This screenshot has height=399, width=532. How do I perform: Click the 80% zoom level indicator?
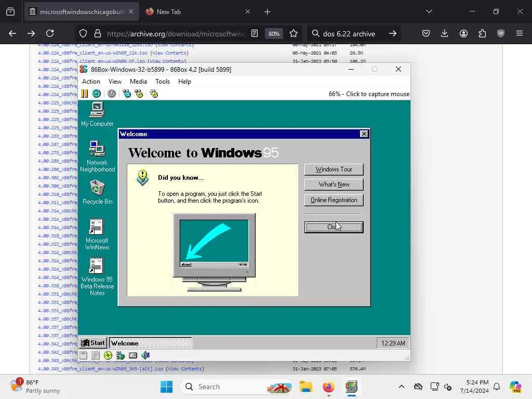(x=274, y=34)
